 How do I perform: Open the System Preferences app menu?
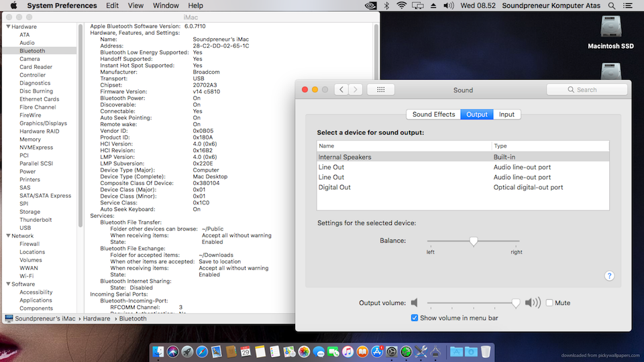(x=62, y=5)
